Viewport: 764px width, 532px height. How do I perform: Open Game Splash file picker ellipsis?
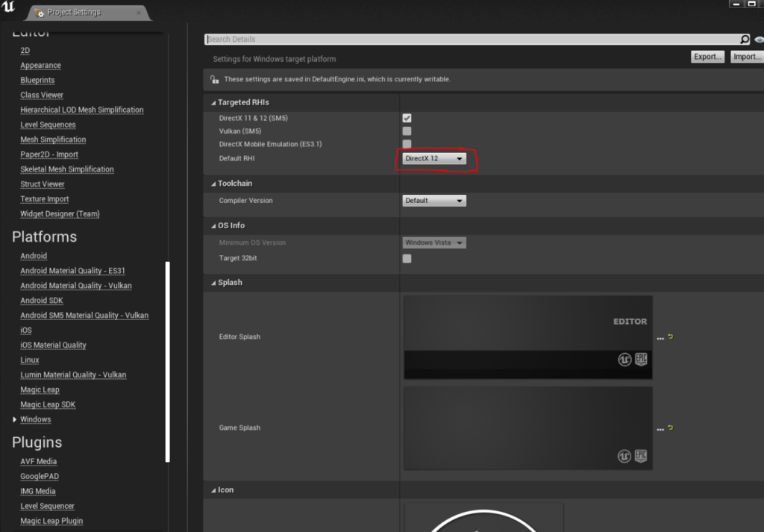(x=660, y=429)
